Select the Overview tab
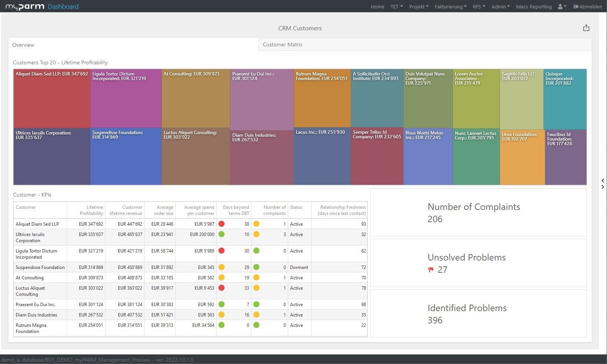 (x=23, y=45)
